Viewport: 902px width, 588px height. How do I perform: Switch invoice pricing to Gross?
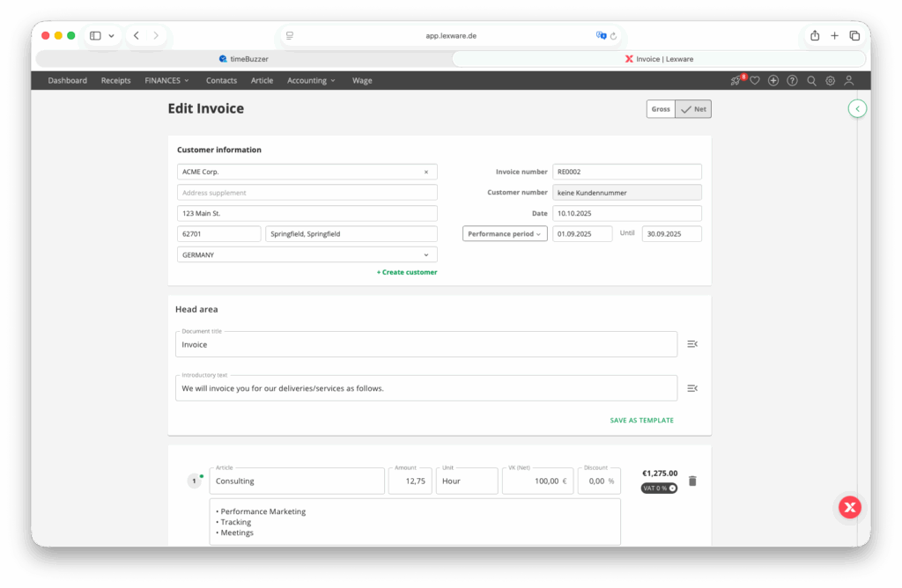[x=661, y=109]
